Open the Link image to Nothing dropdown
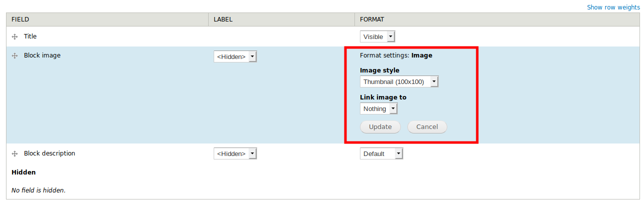Screen dimensions: 644x205 [378, 108]
